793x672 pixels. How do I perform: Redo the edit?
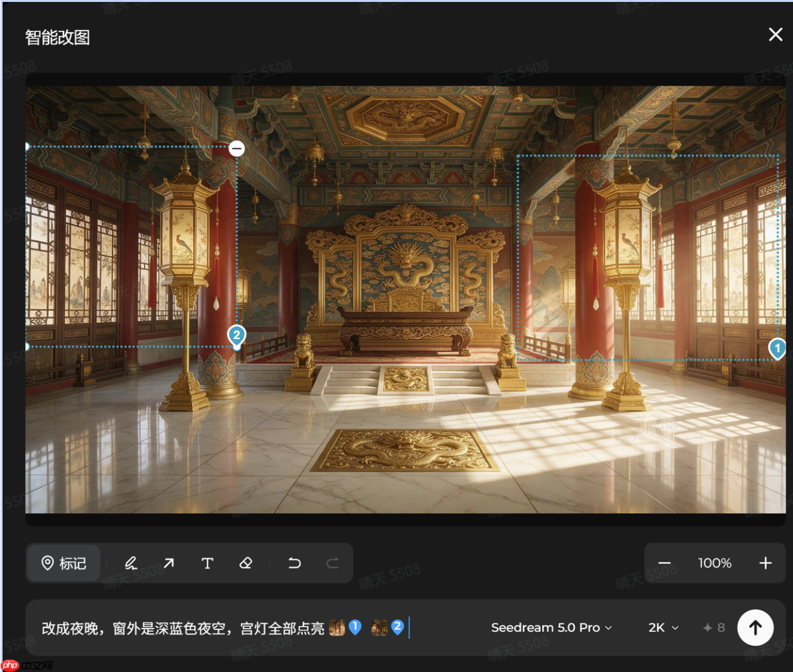(x=332, y=563)
